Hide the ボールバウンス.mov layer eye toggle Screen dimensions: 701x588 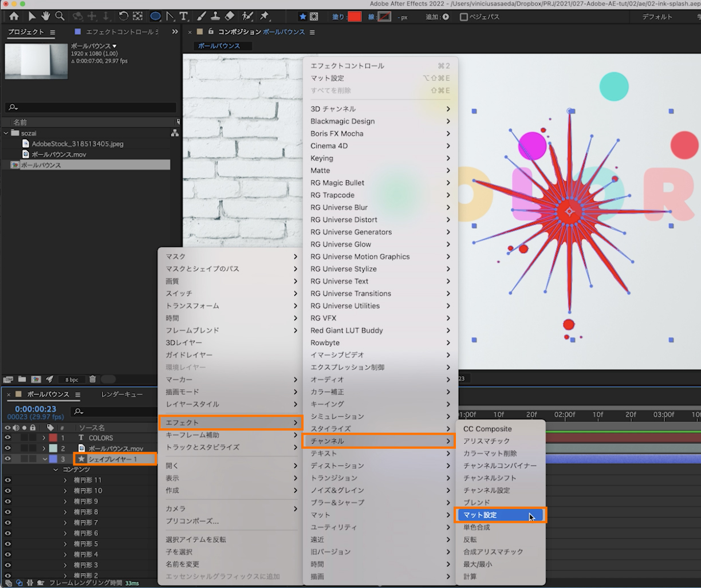pyautogui.click(x=8, y=448)
